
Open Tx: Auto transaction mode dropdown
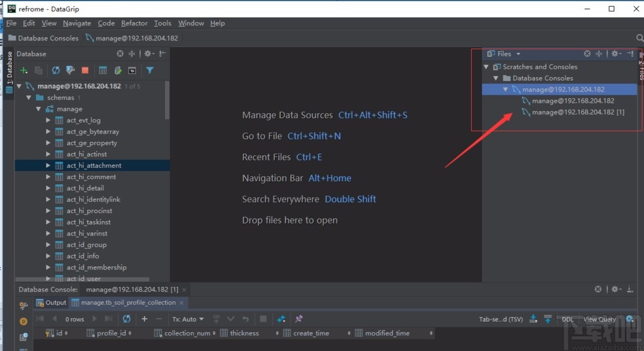click(x=188, y=319)
